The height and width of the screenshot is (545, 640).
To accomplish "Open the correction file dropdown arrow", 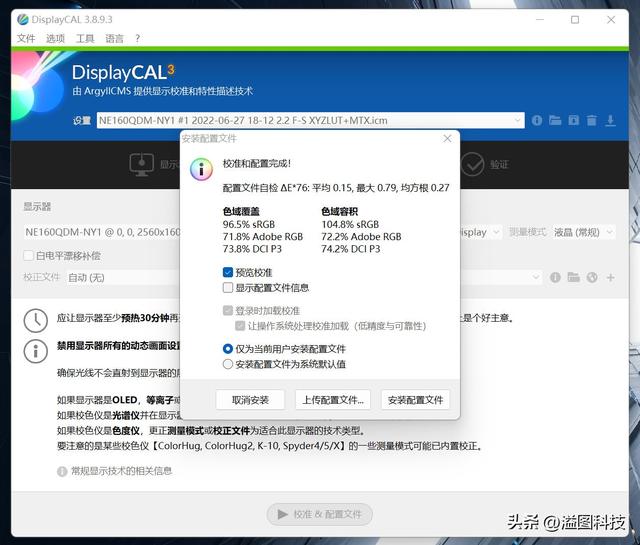I will pyautogui.click(x=536, y=278).
